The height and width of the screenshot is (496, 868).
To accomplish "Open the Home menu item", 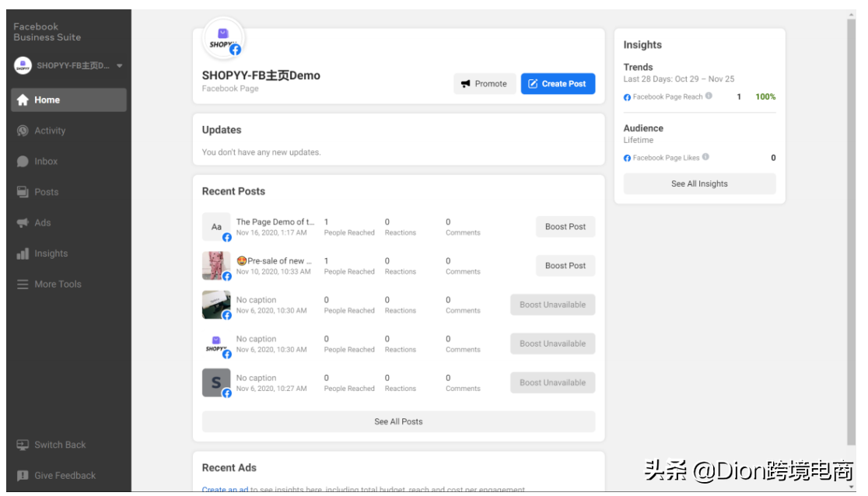I will [x=68, y=100].
